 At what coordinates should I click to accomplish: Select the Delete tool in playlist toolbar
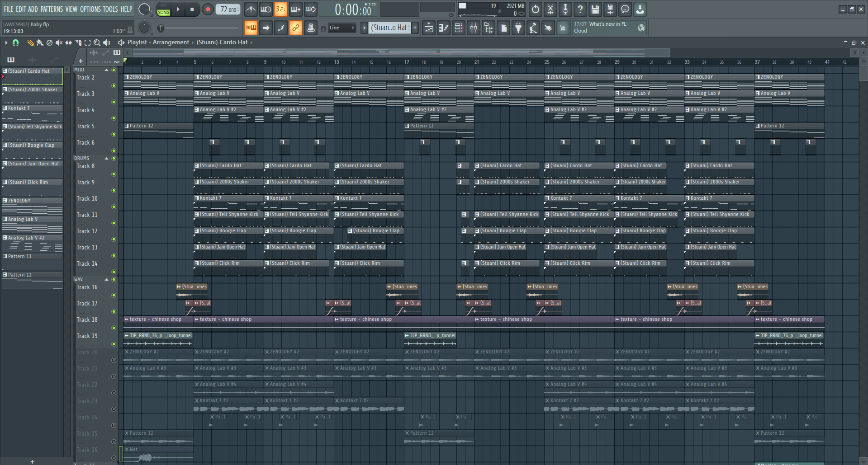point(49,42)
